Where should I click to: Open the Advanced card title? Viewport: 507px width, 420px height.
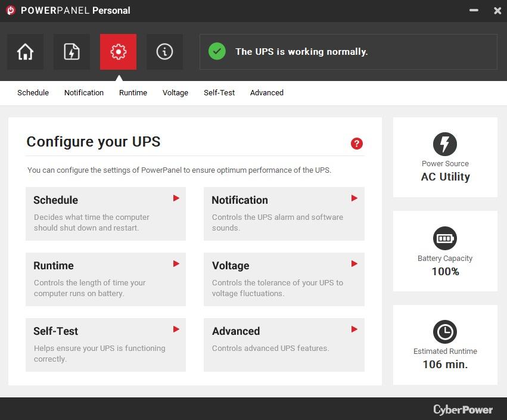tap(236, 331)
